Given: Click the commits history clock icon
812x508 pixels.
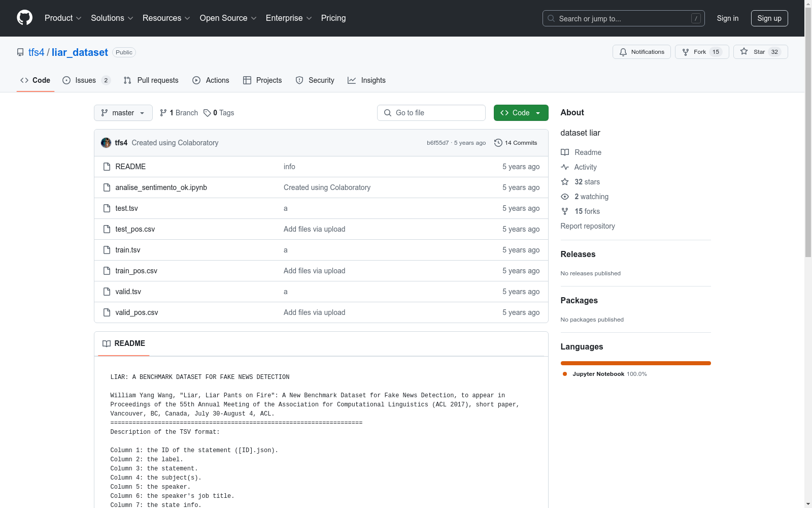Looking at the screenshot, I should [x=498, y=143].
